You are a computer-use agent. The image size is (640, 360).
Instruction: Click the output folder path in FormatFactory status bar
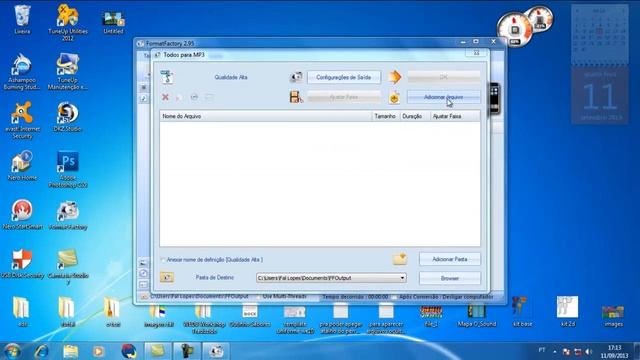(199, 296)
